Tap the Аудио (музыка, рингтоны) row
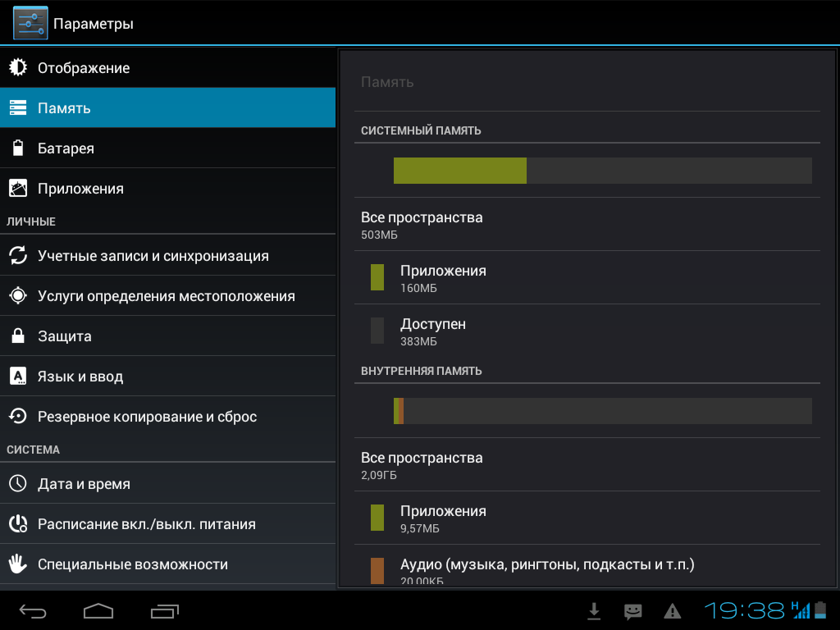Screen dimensions: 840x630 587,566
